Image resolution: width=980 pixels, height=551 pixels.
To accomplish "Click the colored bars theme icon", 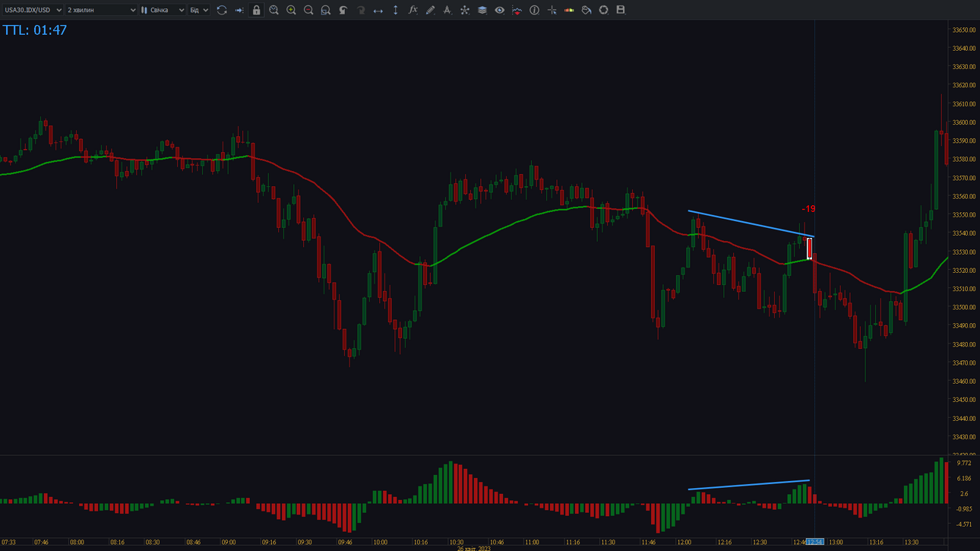I will point(569,10).
